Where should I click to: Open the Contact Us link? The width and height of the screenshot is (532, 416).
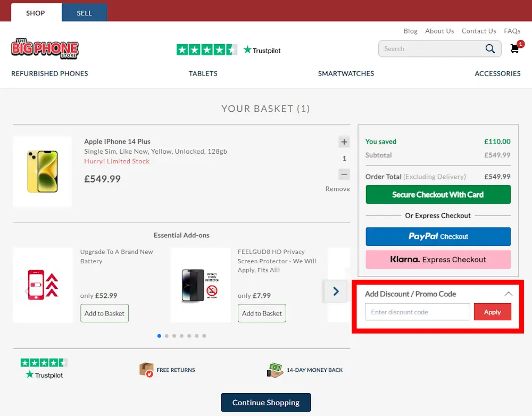click(479, 31)
